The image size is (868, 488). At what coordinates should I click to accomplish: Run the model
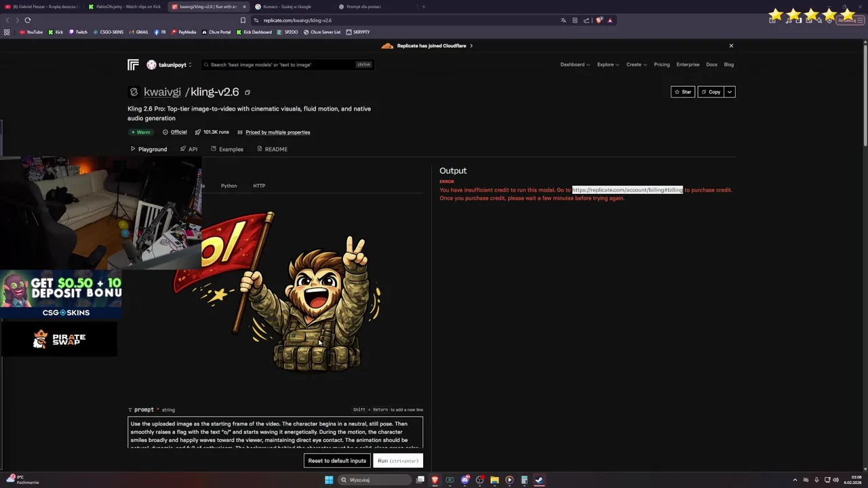pyautogui.click(x=398, y=461)
